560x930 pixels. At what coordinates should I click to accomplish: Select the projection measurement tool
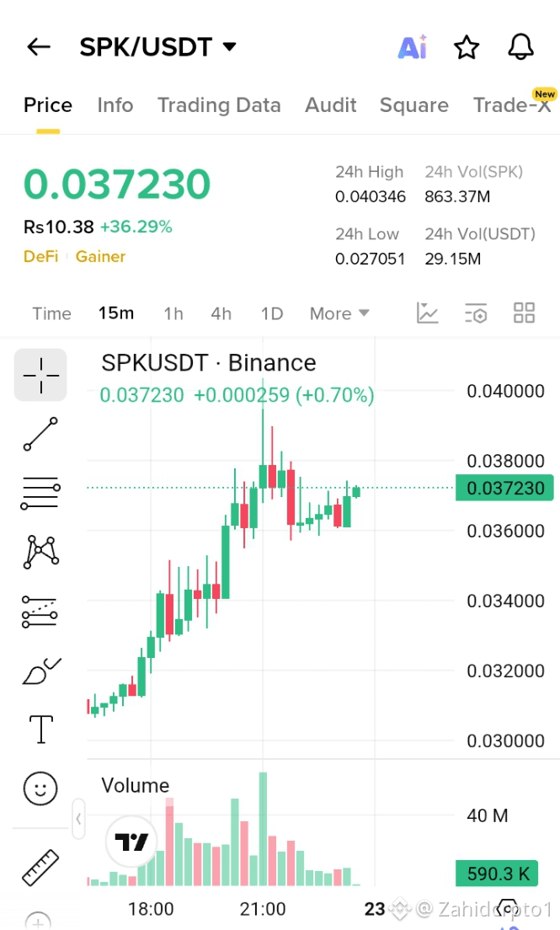pos(40,612)
